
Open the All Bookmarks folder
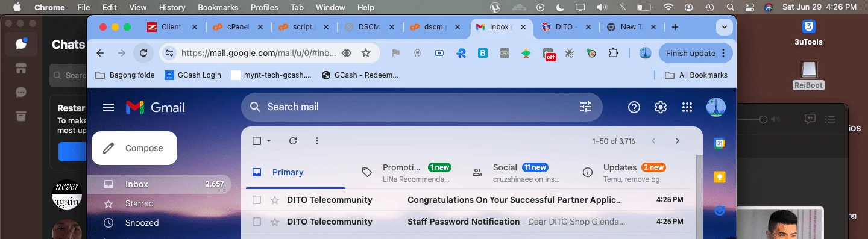pyautogui.click(x=696, y=75)
